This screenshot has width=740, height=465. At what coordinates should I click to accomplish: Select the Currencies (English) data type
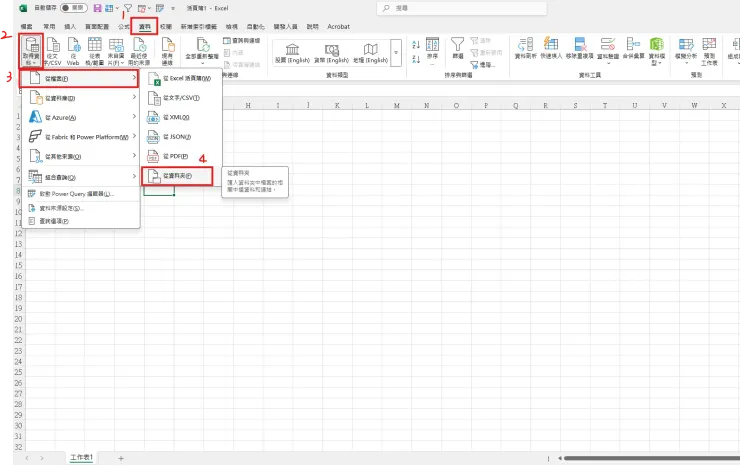coord(331,53)
